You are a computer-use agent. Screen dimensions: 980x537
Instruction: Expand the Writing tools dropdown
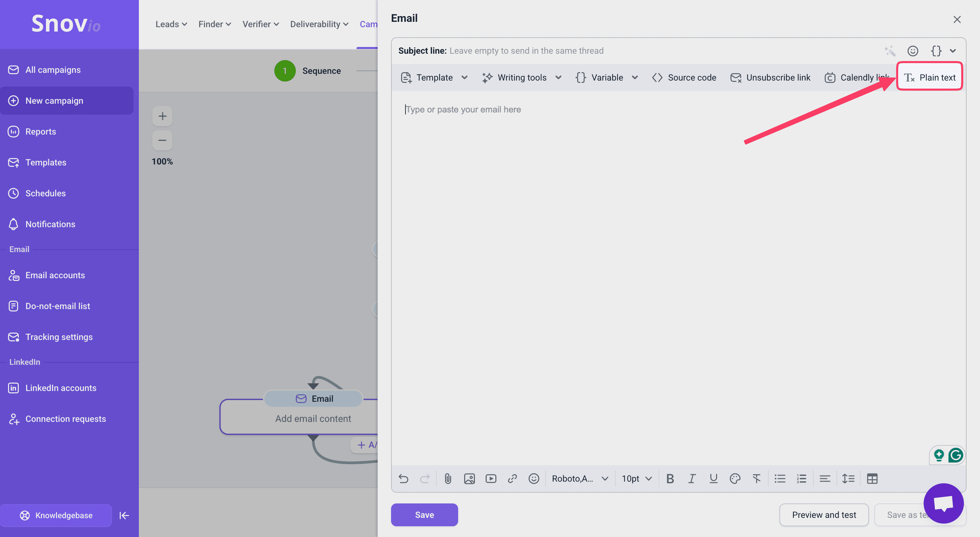(522, 78)
